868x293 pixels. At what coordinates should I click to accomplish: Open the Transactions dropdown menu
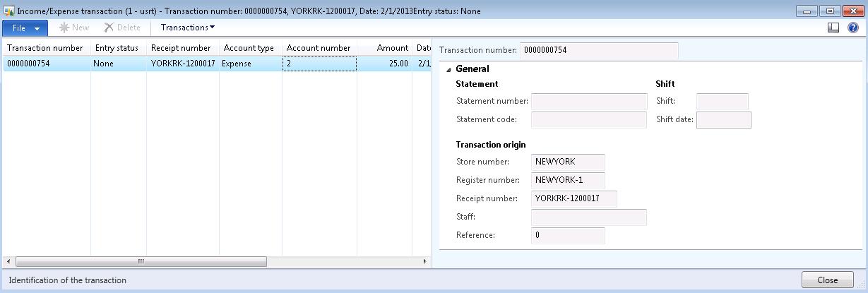(x=188, y=28)
